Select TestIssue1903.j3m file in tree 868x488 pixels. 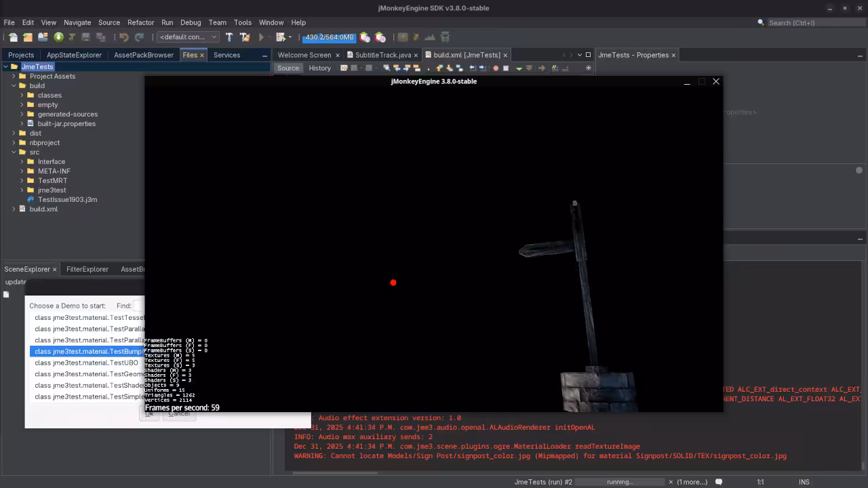coord(67,199)
